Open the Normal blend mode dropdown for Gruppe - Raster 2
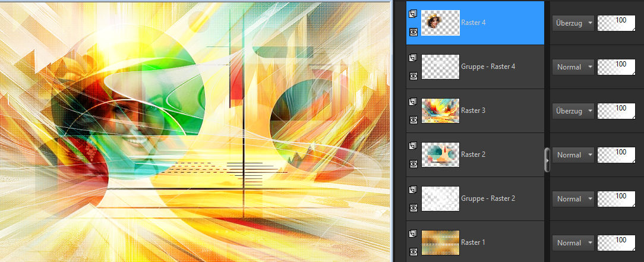Image resolution: width=644 pixels, height=262 pixels. tap(573, 199)
